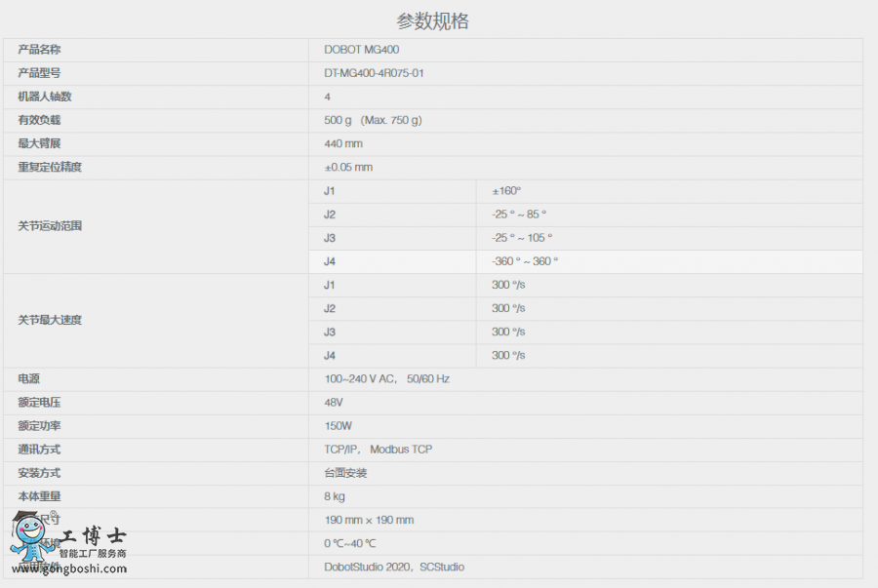
Task: Click the 参数规格 heading
Action: 432,21
